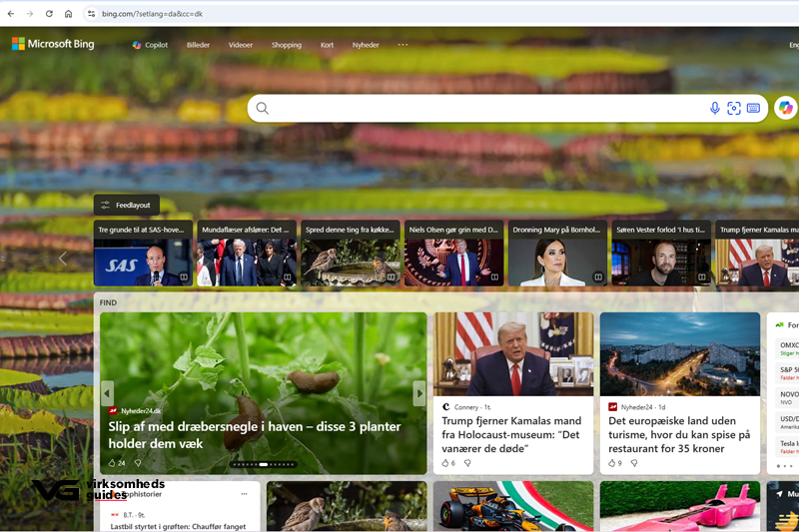Image resolution: width=799 pixels, height=532 pixels.
Task: Open the Feedlayout settings button
Action: click(127, 205)
